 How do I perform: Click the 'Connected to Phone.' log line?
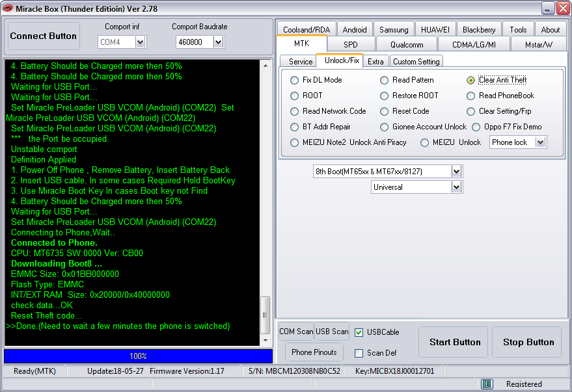[54, 243]
